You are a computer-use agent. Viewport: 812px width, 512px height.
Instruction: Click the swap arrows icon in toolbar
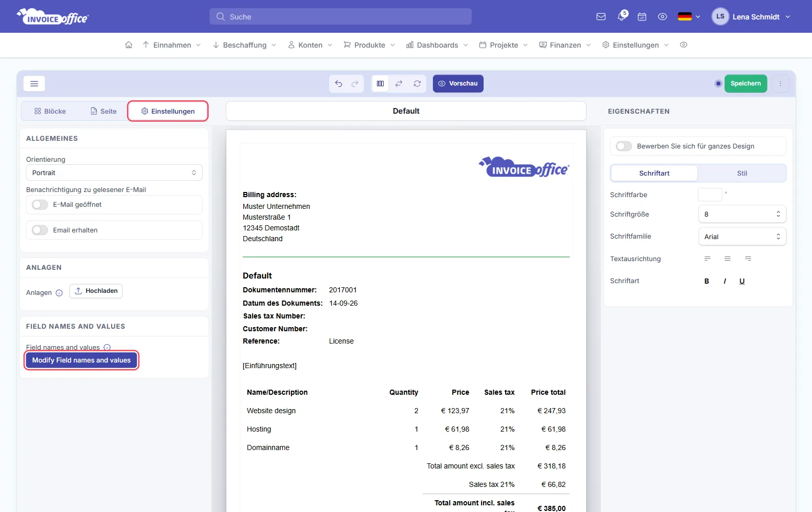399,83
